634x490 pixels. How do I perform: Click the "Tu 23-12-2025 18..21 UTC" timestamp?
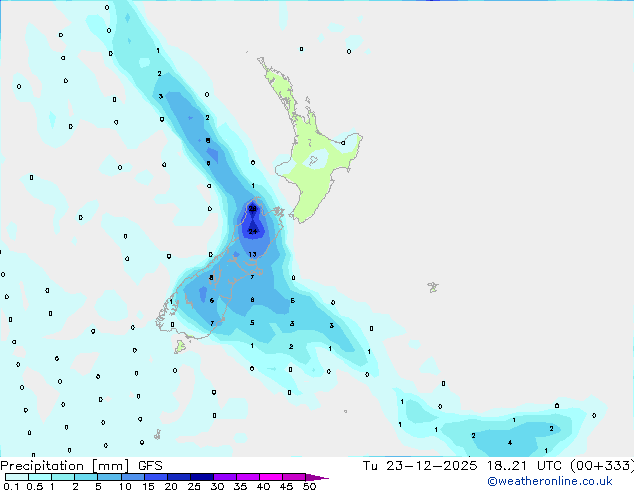(464, 466)
